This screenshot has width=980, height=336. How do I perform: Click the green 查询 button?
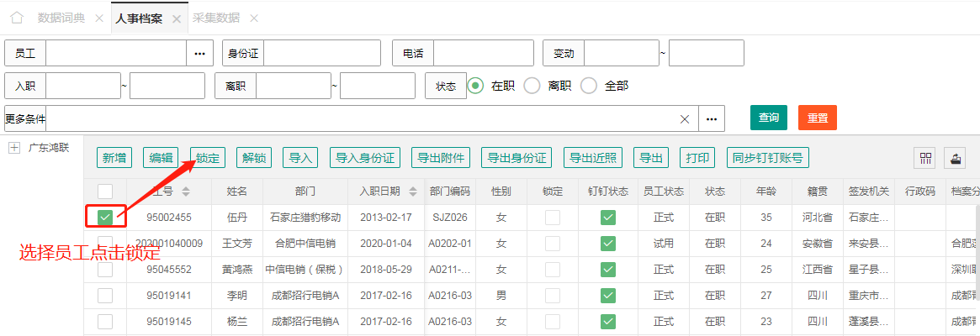tap(768, 118)
